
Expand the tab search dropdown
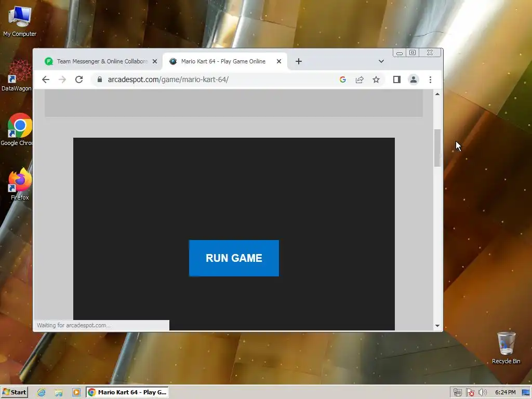click(381, 61)
